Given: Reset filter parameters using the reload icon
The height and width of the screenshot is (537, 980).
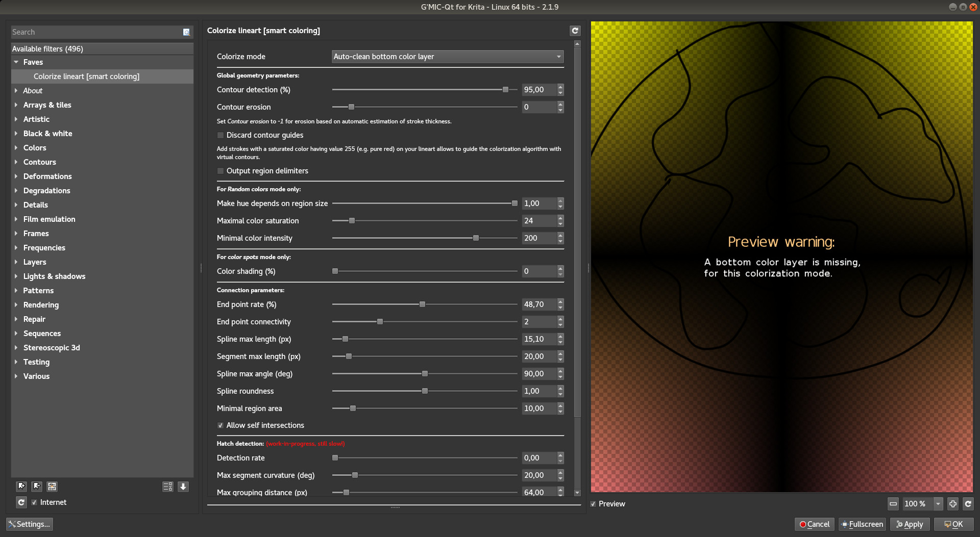Looking at the screenshot, I should click(575, 31).
